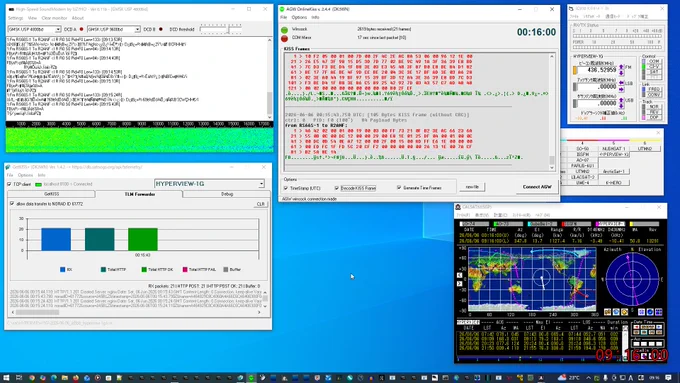The width and height of the screenshot is (680, 383).
Task: Select the TLM Forwarder tab
Action: [x=139, y=194]
